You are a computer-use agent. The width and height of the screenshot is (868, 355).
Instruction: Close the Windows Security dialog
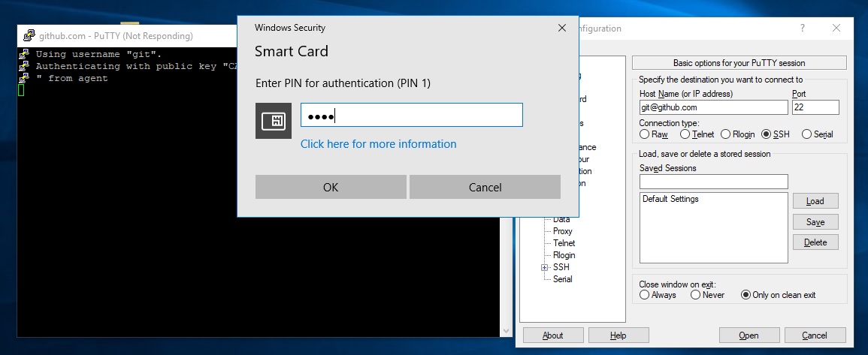pyautogui.click(x=562, y=28)
